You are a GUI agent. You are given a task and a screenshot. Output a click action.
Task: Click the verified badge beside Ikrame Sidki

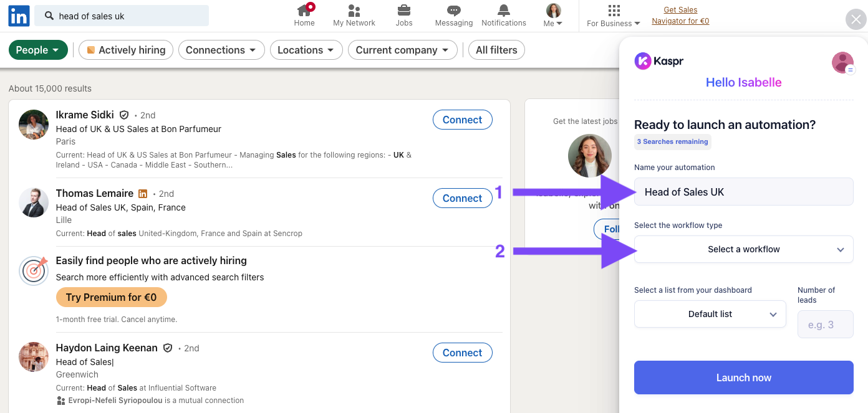tap(124, 115)
